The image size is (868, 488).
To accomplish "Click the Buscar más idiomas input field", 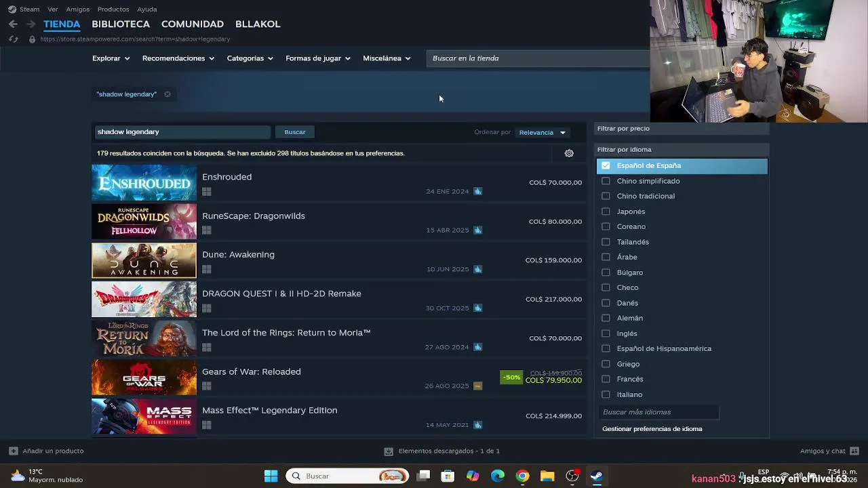I will 659,412.
